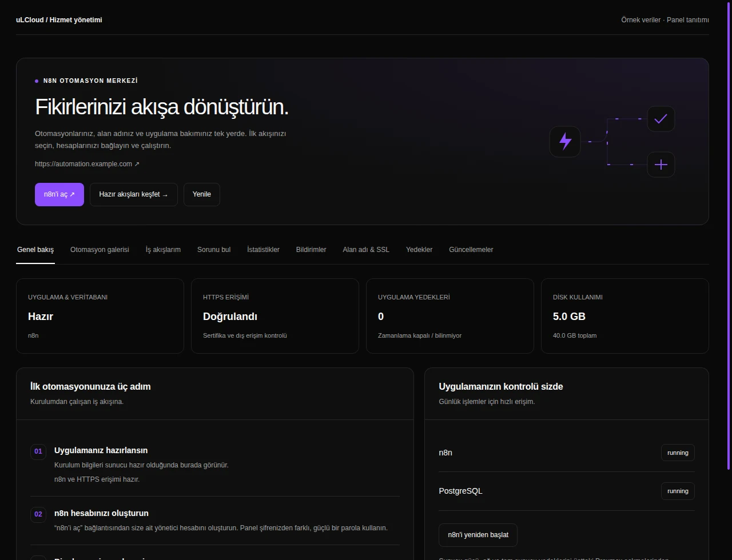The image size is (732, 560).
Task: Click the Uygulama & Veritabanı status card
Action: (x=100, y=316)
